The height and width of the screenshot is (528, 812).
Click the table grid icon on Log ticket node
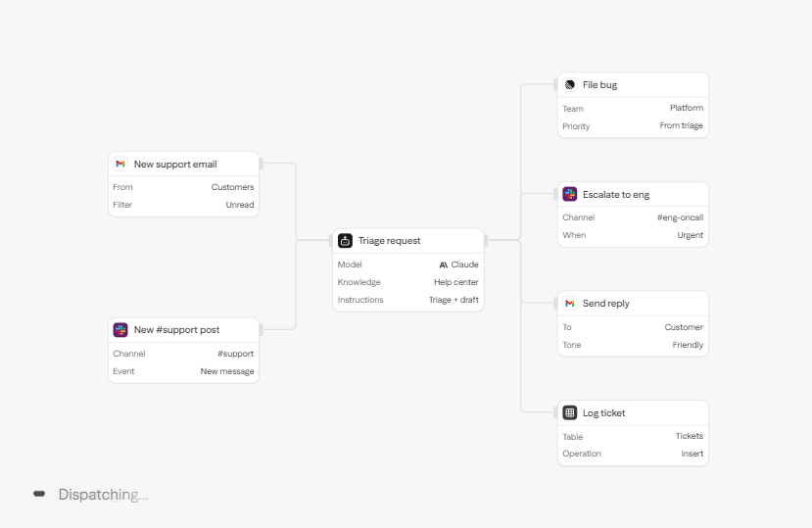(570, 412)
